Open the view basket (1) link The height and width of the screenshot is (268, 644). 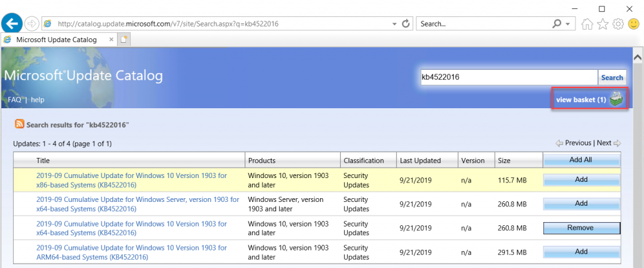(580, 99)
